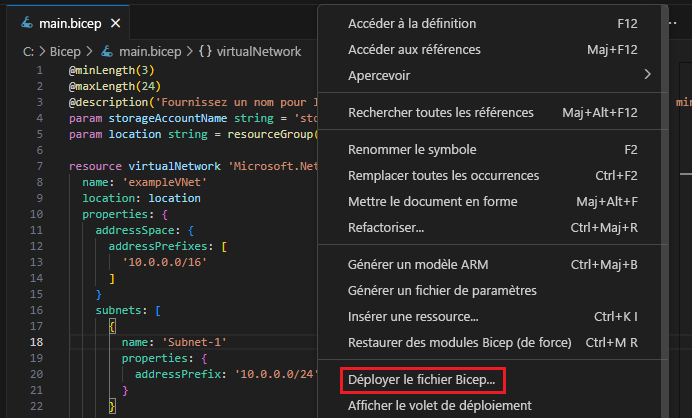
Task: Choose Accéder aux références
Action: [x=493, y=49]
